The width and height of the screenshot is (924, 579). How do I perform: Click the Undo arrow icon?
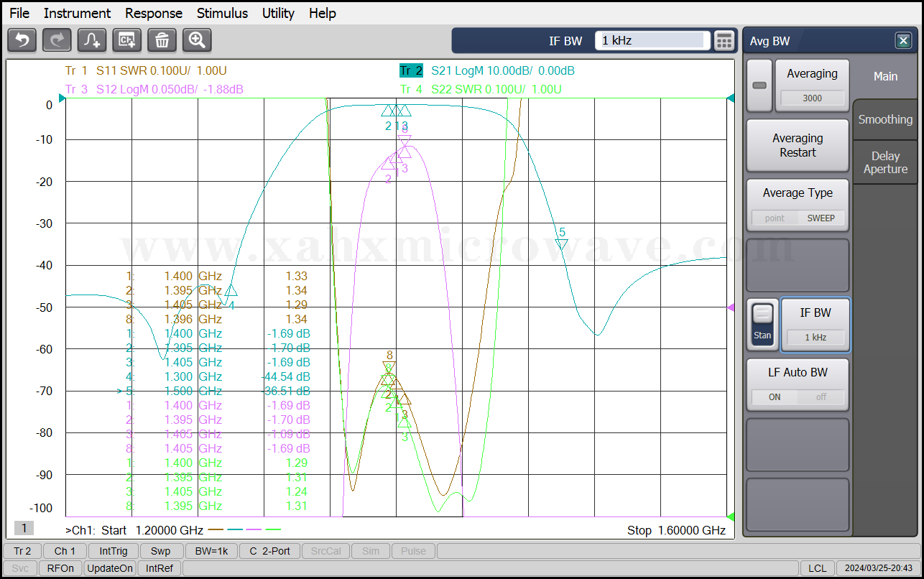point(22,40)
